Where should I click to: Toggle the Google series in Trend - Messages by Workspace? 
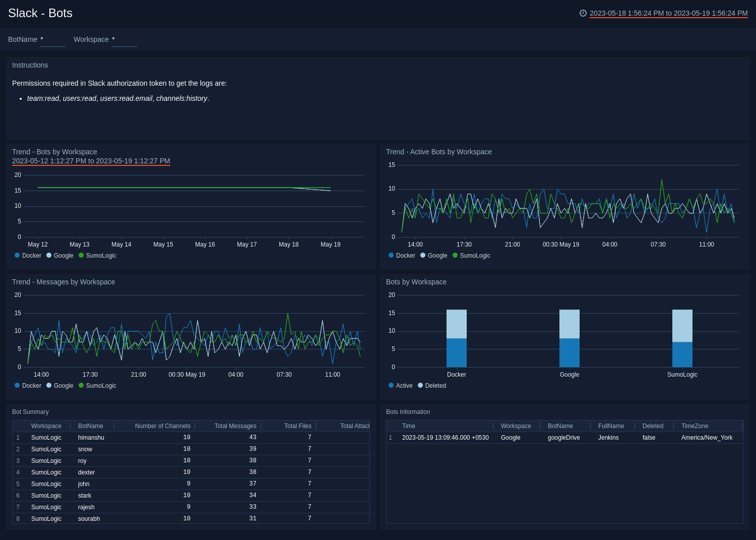59,385
